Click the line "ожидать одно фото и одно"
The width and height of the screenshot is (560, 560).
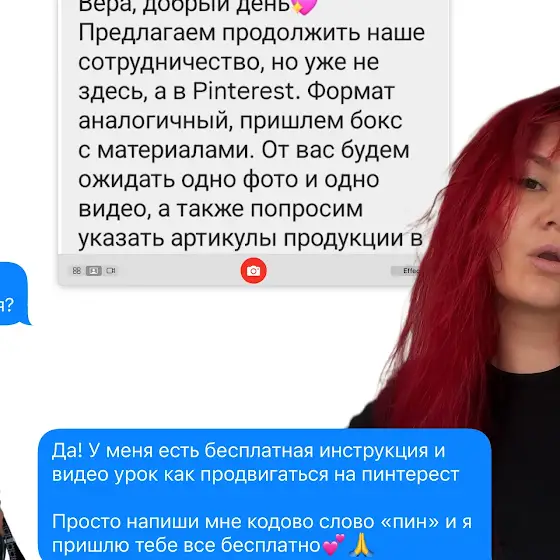click(x=229, y=180)
